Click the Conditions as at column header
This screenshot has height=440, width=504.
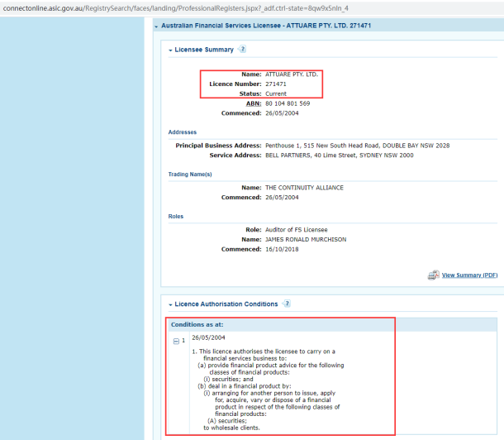pyautogui.click(x=197, y=324)
